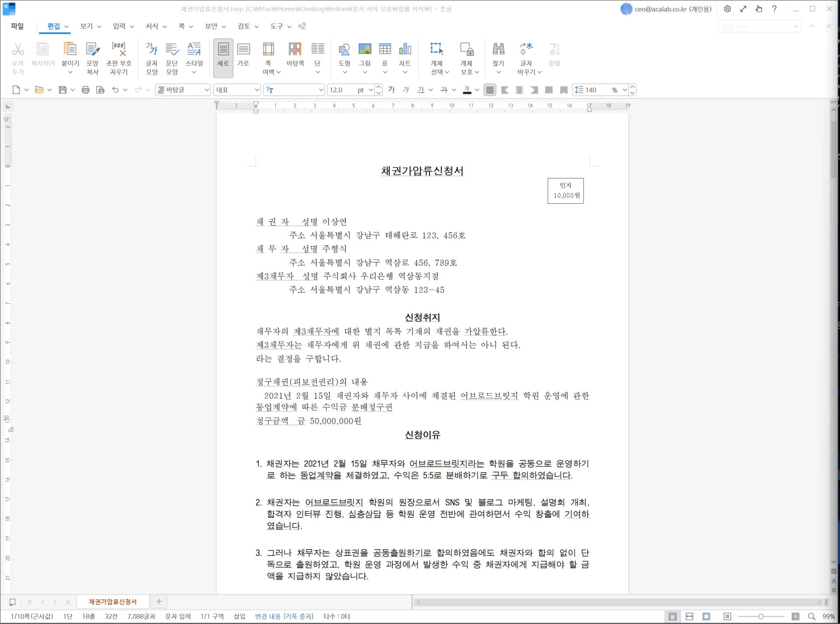Toggle italic formatting in the format bar

406,90
